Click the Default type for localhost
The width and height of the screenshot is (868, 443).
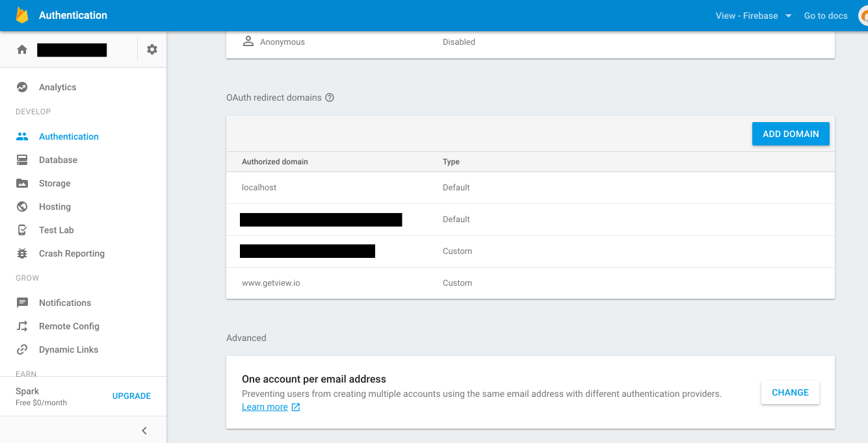click(x=456, y=188)
